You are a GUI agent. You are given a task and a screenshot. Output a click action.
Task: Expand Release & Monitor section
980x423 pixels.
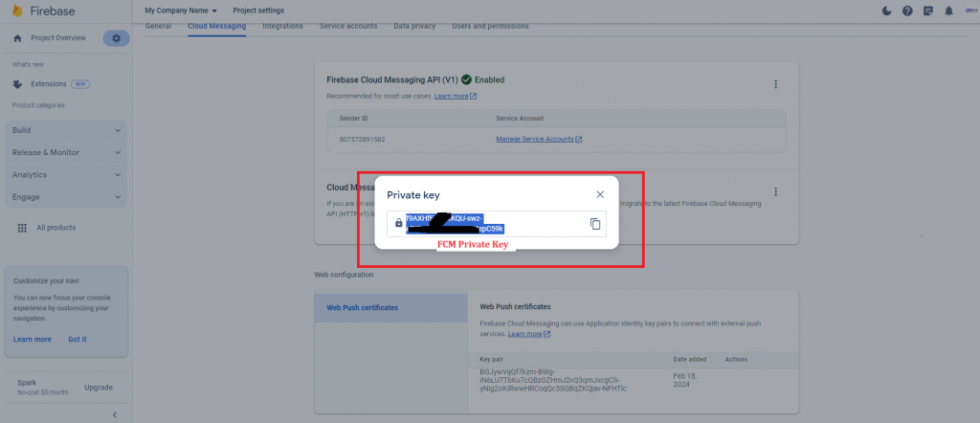click(x=66, y=152)
